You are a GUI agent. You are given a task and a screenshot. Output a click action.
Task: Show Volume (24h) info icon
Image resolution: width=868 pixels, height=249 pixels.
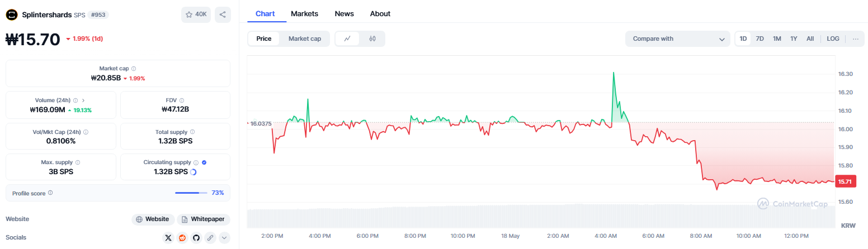(76, 100)
